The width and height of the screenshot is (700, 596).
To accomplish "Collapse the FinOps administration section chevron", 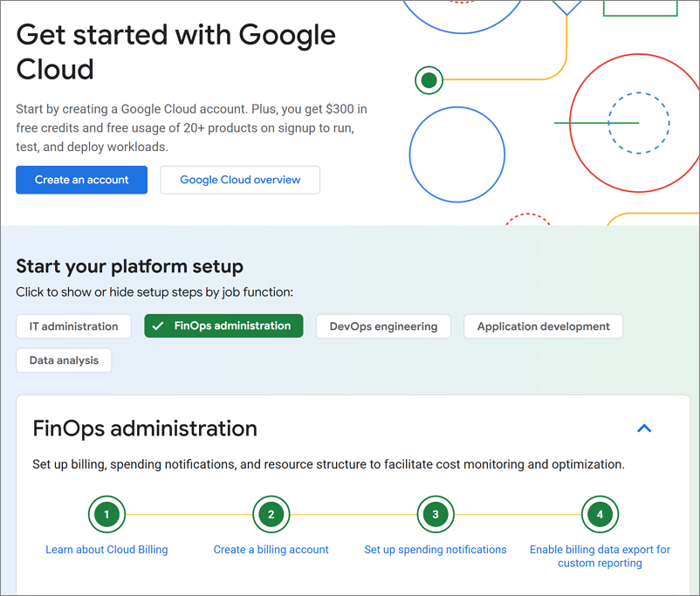I will tap(644, 428).
